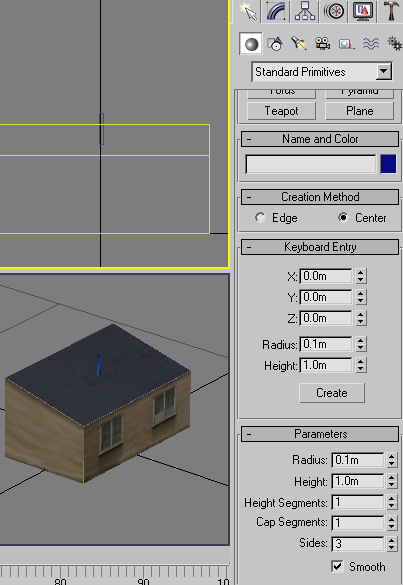Open the Display panel tab
Viewport: 403px width, 585px height.
[x=362, y=11]
